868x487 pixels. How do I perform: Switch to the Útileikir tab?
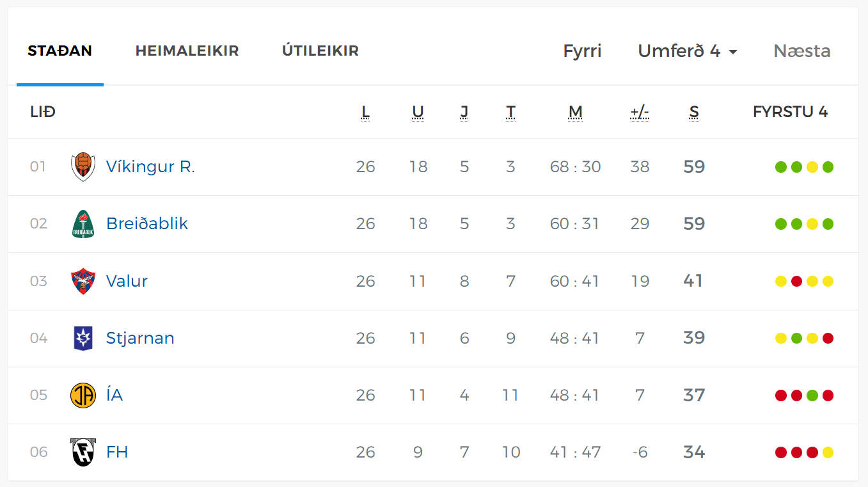(x=320, y=51)
